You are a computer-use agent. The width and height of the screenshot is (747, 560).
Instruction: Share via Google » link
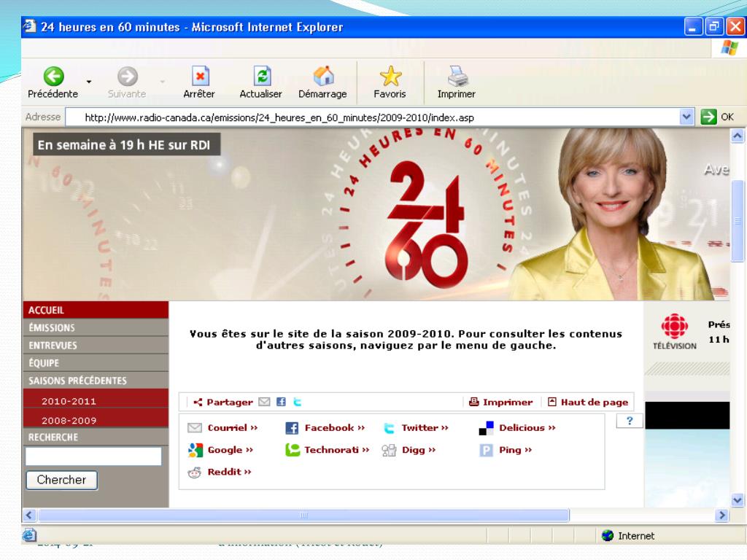[231, 450]
